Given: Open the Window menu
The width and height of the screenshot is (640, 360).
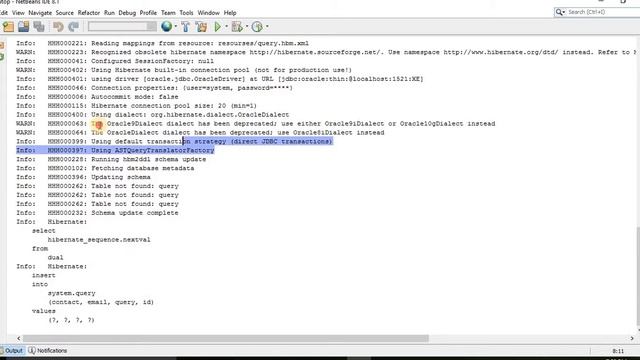Looking at the screenshot, I should pyautogui.click(x=209, y=13).
